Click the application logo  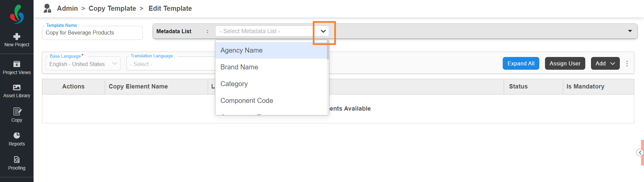pos(17,14)
